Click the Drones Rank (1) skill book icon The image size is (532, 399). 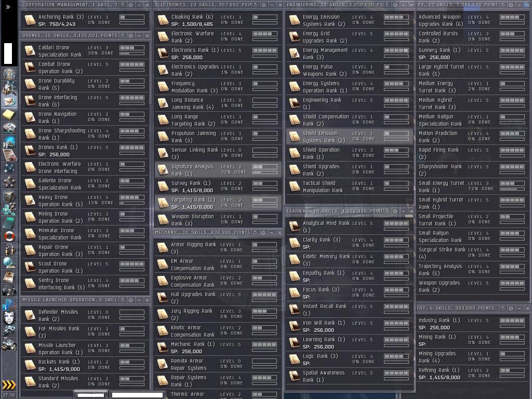(30, 150)
